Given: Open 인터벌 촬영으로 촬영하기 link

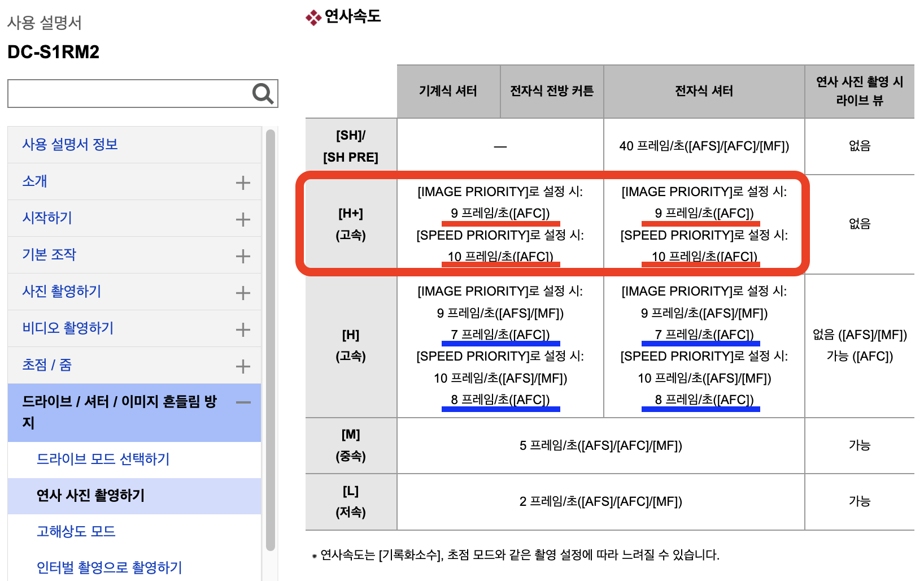Looking at the screenshot, I should [x=109, y=567].
